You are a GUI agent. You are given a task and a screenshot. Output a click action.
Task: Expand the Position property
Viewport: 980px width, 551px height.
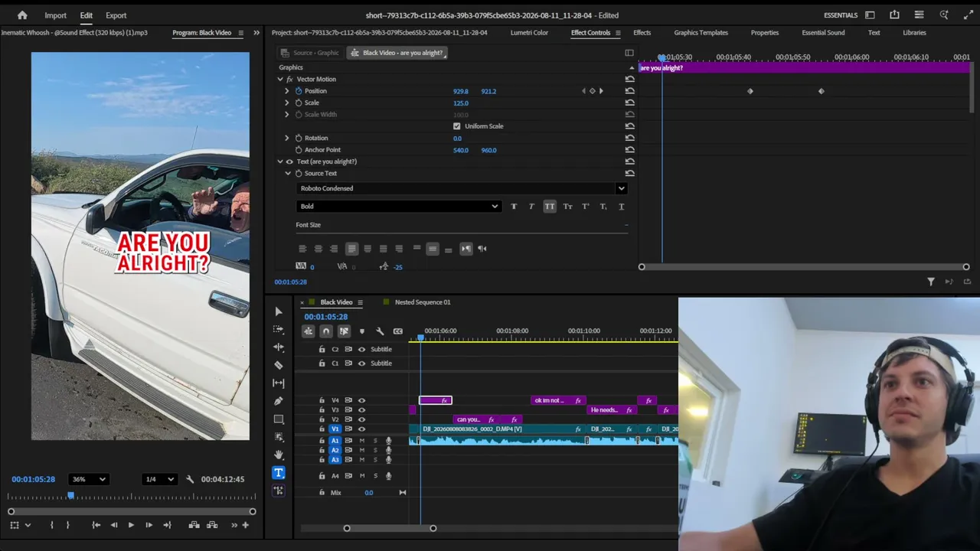[x=287, y=91]
